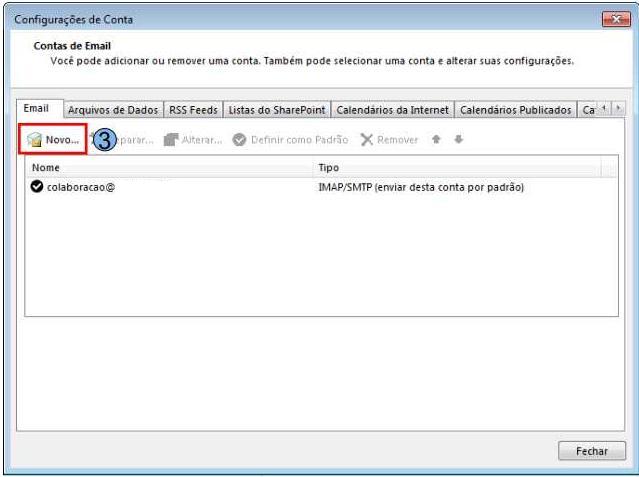Go to Listas do SharePoint tab
The image size is (639, 477).
click(x=277, y=110)
